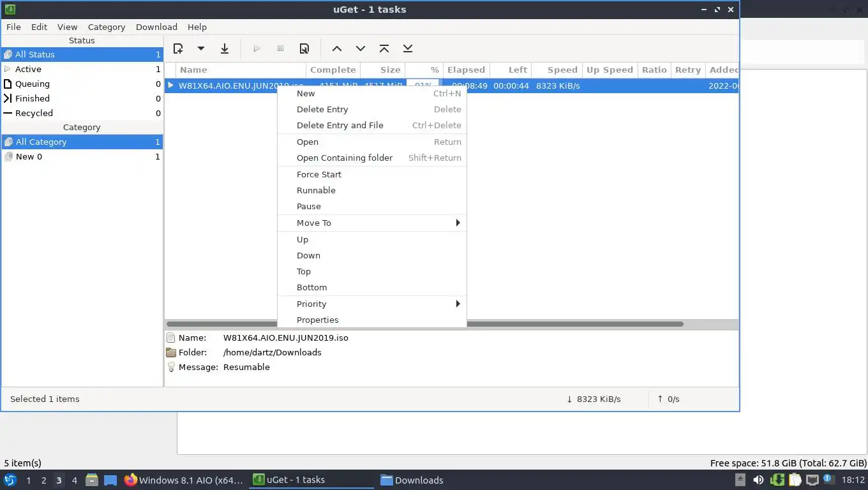Open the dropdown arrow next to New Download
Viewport: 868px width, 490px height.
[200, 48]
